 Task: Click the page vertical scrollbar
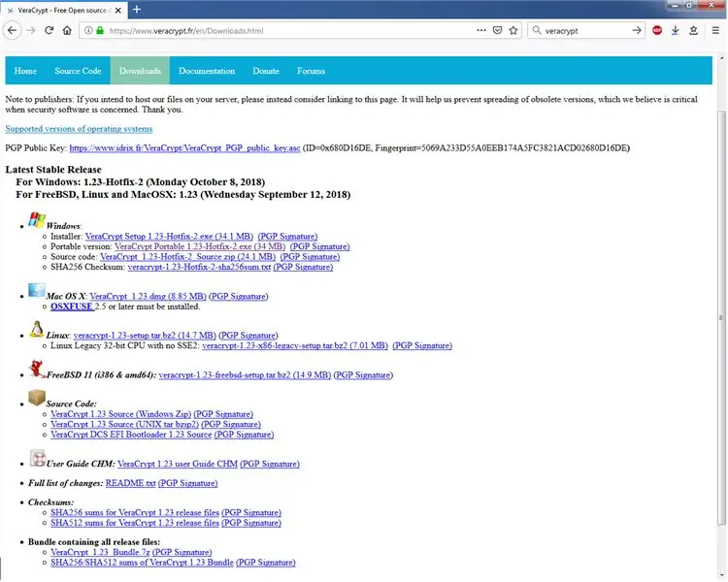tap(721, 317)
